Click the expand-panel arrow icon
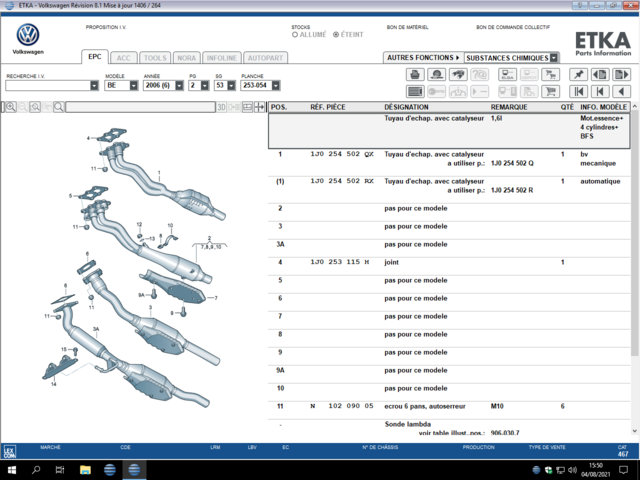Viewport: 640px width, 480px height. click(260, 107)
